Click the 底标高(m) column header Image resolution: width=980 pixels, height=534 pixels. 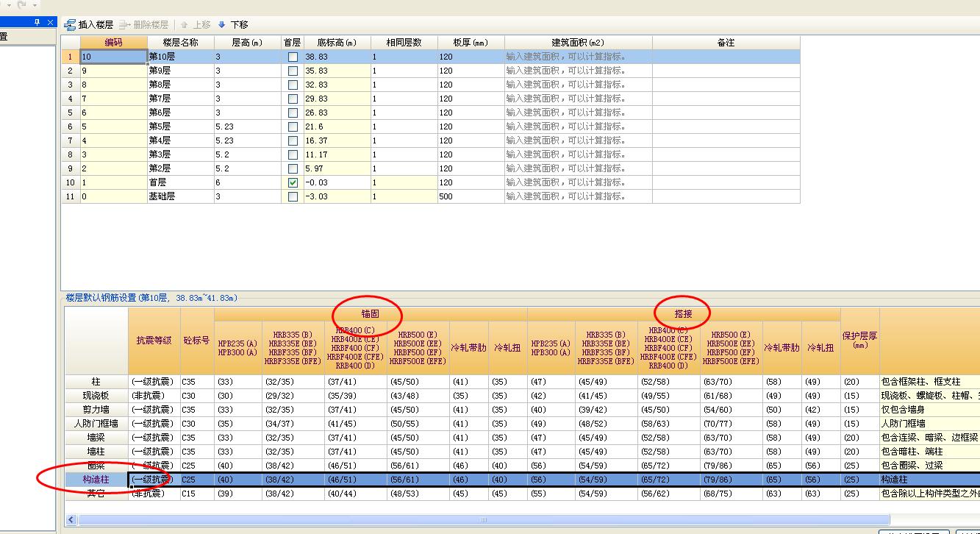coord(337,43)
